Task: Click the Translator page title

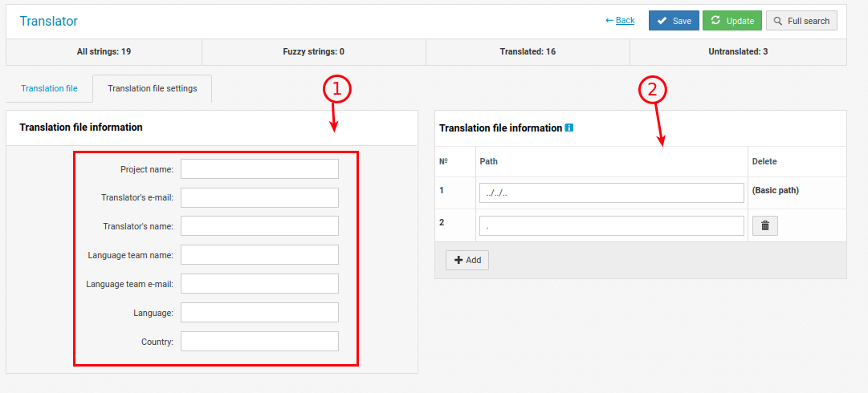Action: point(49,21)
